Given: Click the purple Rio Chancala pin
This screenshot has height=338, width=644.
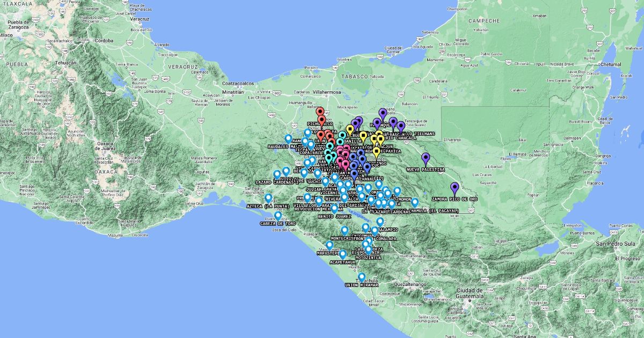Looking at the screenshot, I should pyautogui.click(x=400, y=127).
